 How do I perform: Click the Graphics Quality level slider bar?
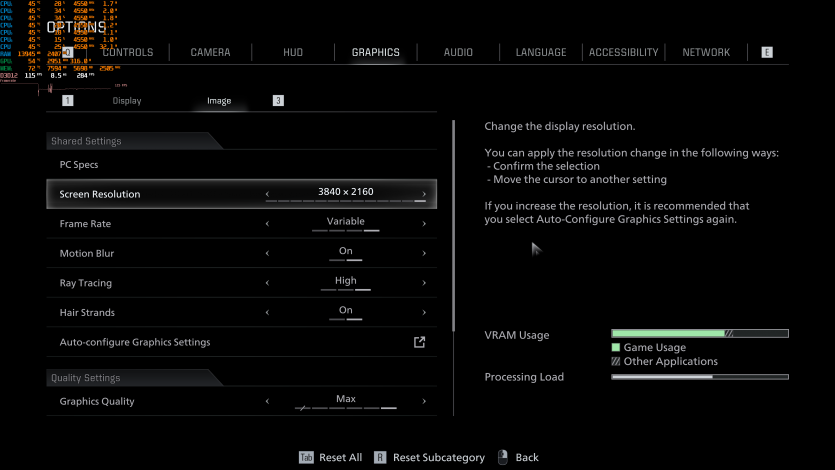346,409
